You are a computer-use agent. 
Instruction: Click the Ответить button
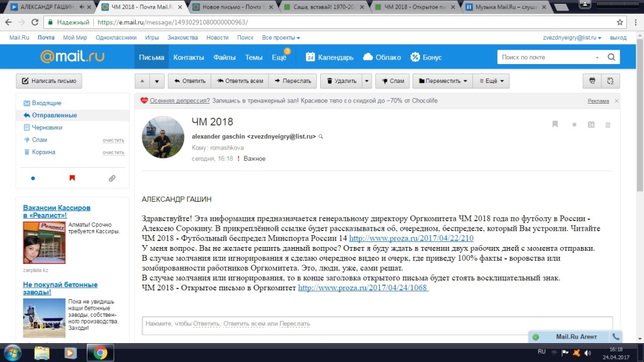pos(190,81)
